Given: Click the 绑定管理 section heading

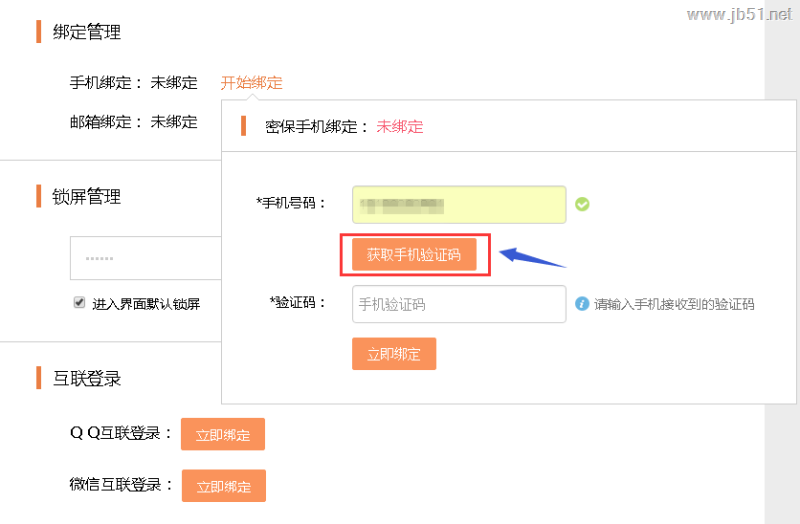Looking at the screenshot, I should (86, 32).
